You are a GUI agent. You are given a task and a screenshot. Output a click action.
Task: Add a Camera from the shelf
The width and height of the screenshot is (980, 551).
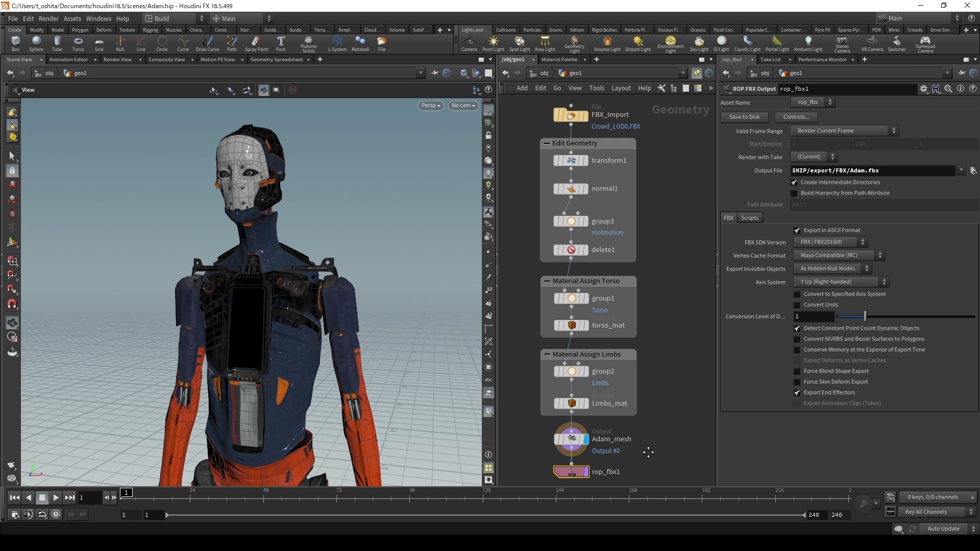(469, 43)
